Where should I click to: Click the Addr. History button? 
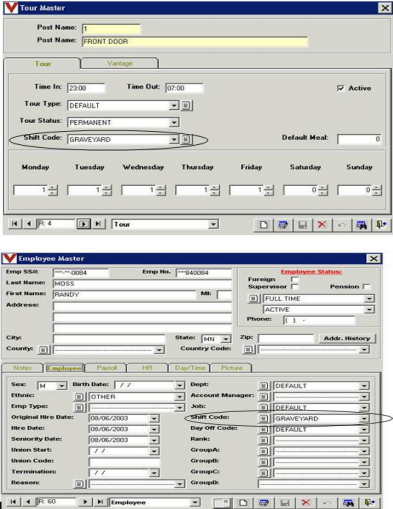click(347, 338)
